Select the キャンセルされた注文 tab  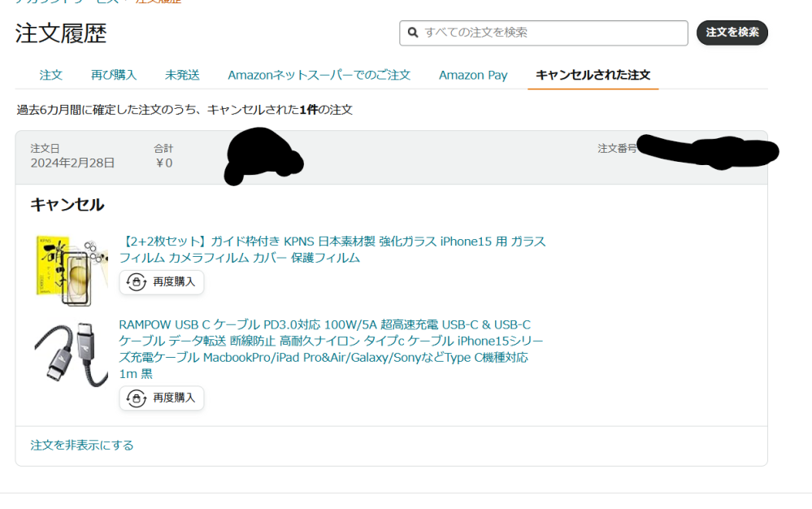pyautogui.click(x=593, y=75)
